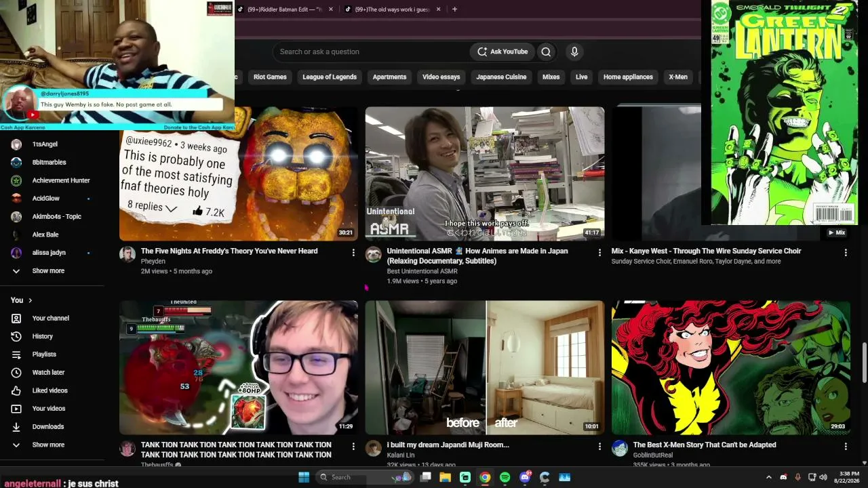Select the Apartments filter chip
This screenshot has width=868, height=488.
tap(389, 77)
